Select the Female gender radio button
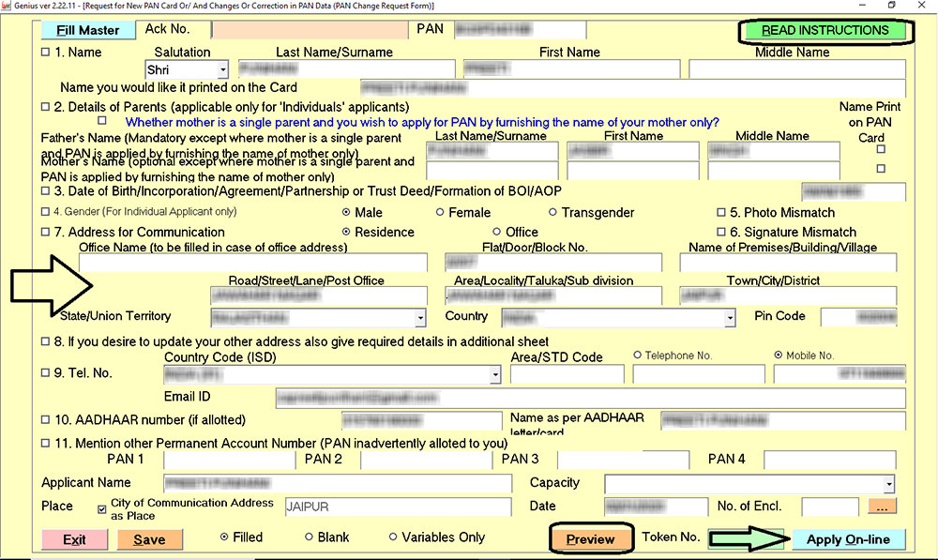 point(441,212)
